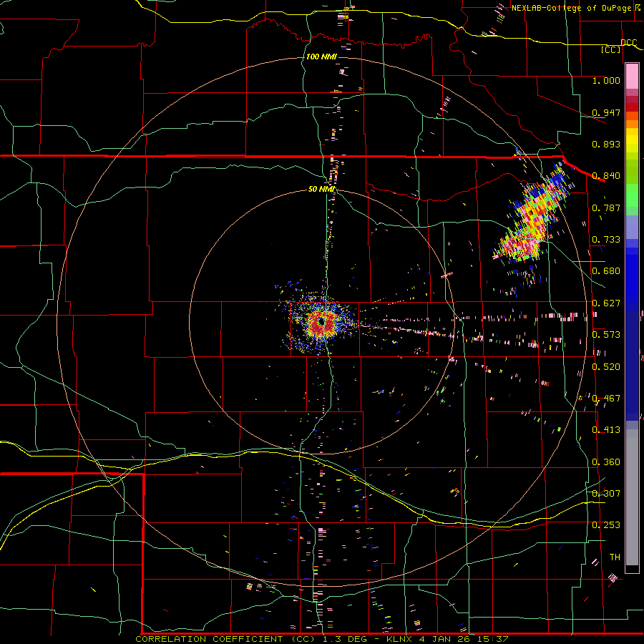Select the 0.253 scale value

coord(606,525)
